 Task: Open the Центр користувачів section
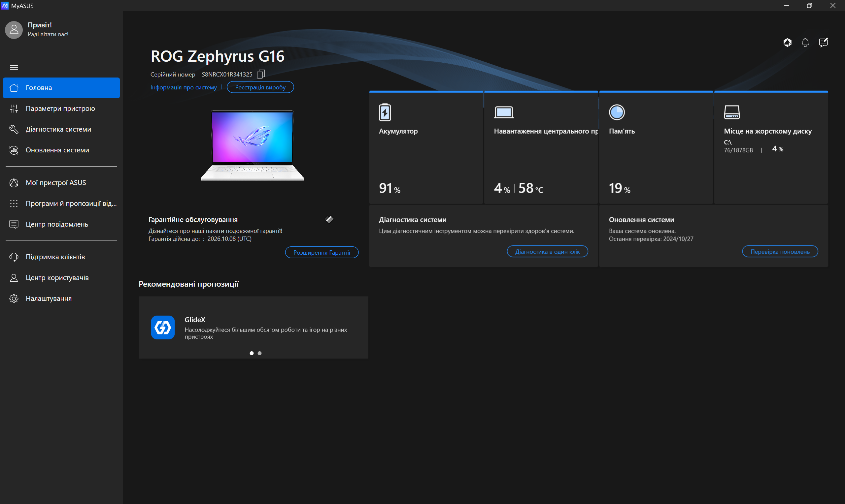14,277
